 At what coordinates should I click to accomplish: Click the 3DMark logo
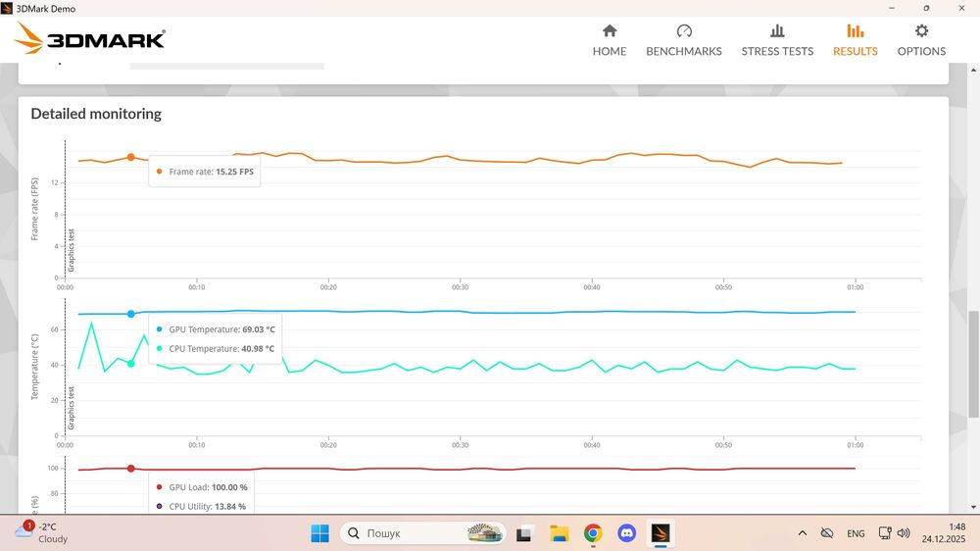click(x=90, y=38)
